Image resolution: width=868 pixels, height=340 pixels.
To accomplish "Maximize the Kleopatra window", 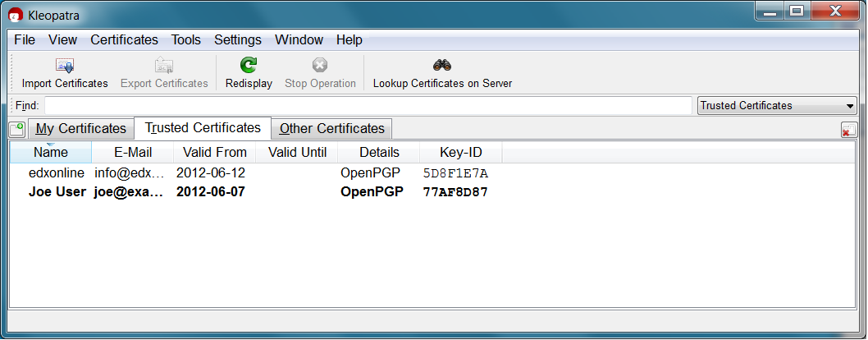I will [796, 11].
